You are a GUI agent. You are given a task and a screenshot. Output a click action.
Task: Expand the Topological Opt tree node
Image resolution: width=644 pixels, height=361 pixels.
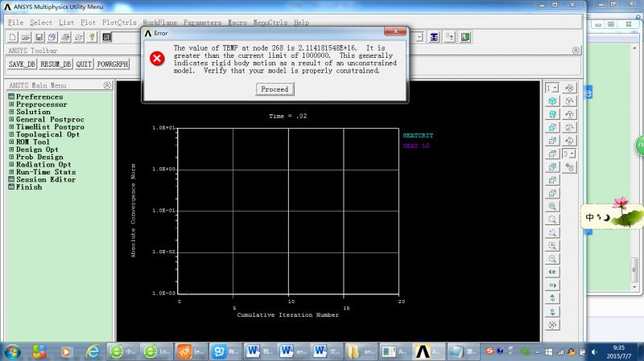(11, 134)
